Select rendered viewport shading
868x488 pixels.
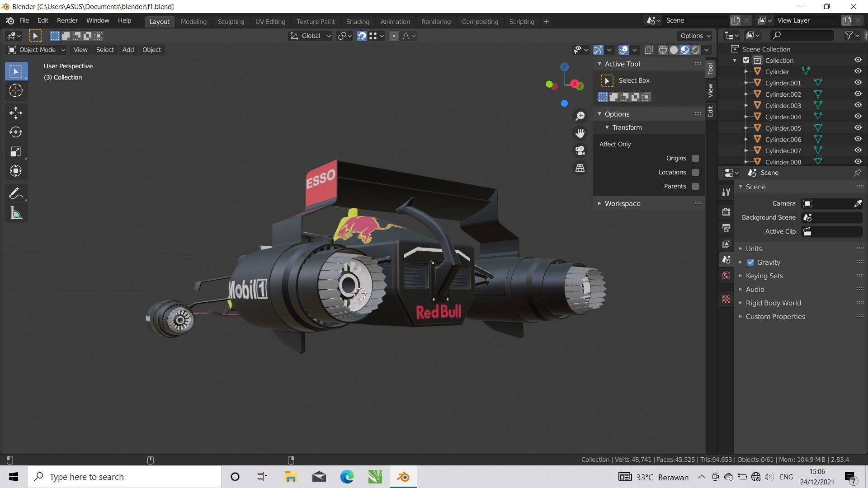[695, 50]
